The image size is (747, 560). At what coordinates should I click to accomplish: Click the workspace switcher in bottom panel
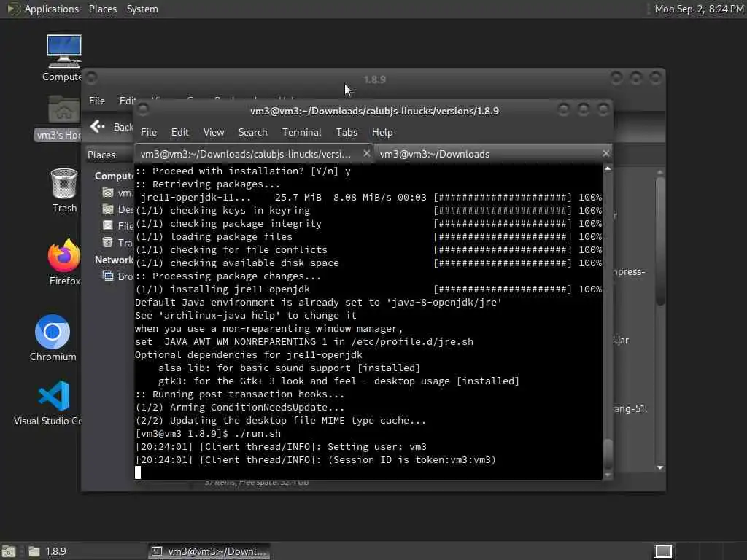(662, 551)
